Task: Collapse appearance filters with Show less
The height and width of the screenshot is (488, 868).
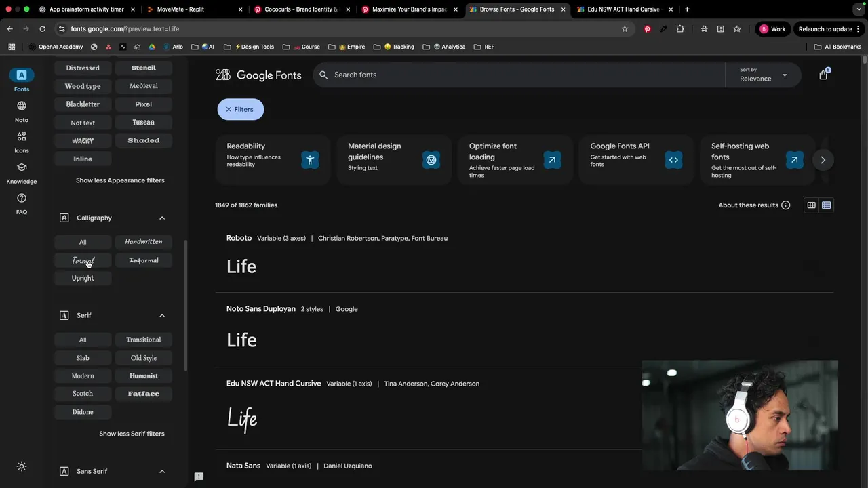Action: pyautogui.click(x=120, y=180)
